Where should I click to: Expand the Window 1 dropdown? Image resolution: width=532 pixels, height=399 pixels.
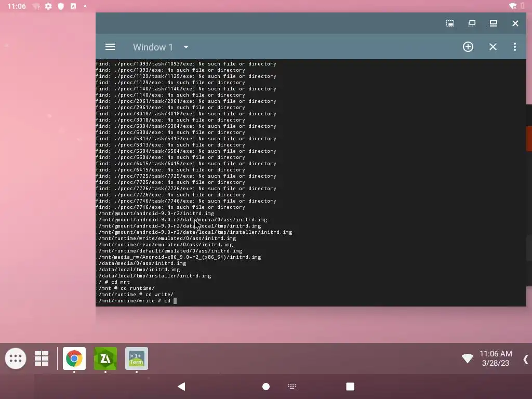[x=186, y=47]
